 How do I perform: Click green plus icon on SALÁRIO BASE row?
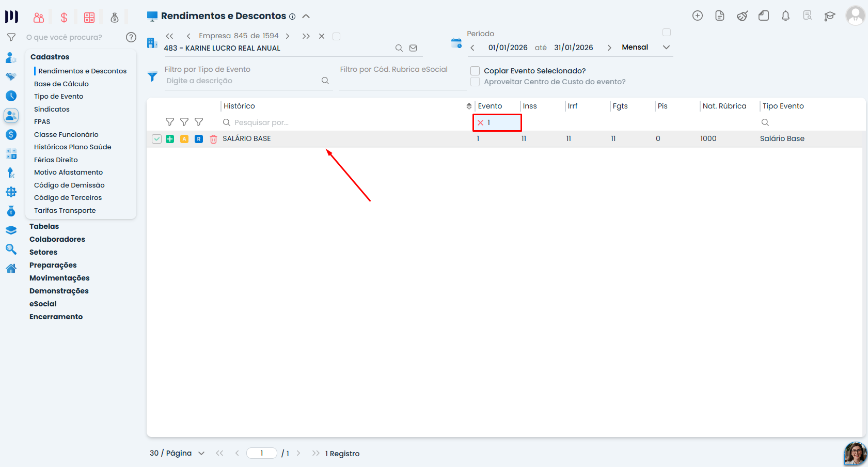[170, 139]
